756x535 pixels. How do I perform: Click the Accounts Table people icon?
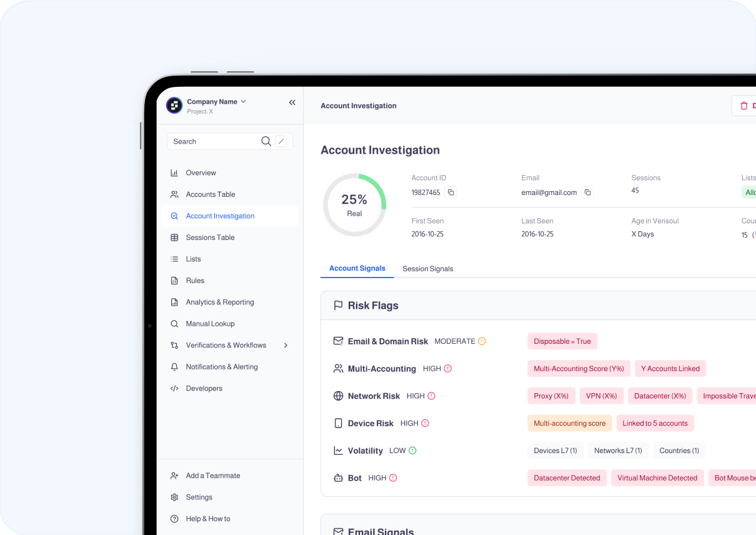174,194
